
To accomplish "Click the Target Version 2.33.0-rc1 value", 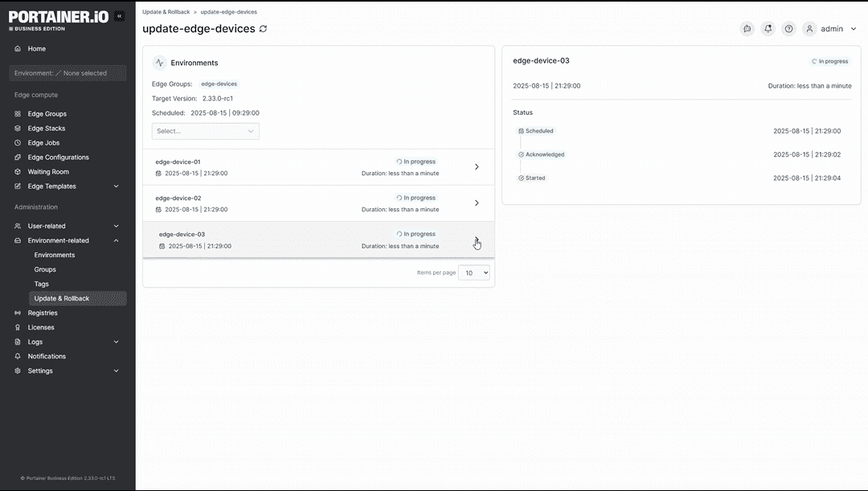I will coord(218,99).
